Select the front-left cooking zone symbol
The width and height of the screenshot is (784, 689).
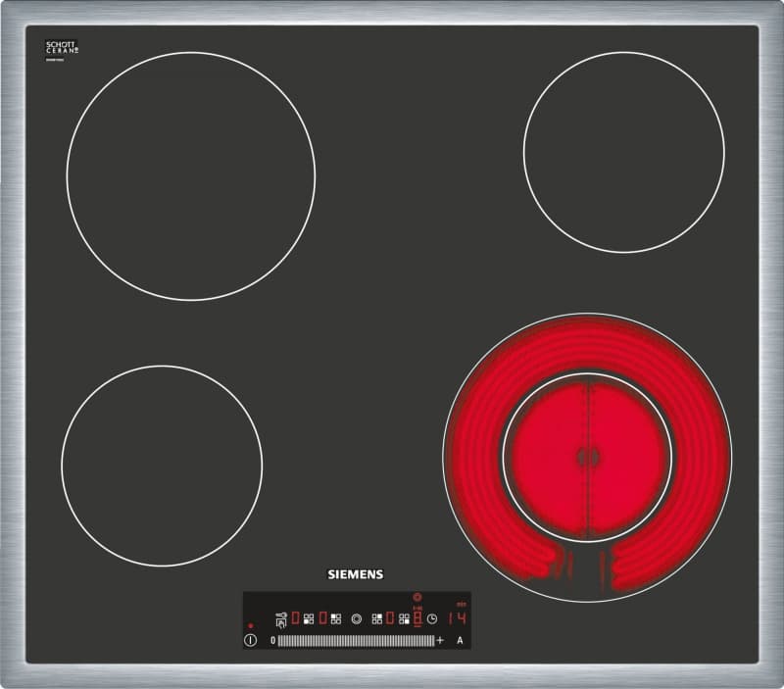tap(309, 619)
